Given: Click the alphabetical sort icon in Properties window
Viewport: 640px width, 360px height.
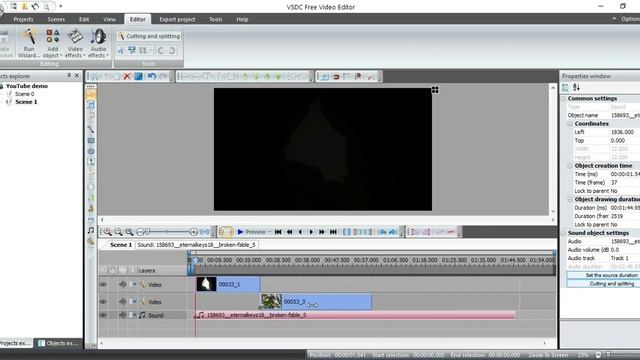Looking at the screenshot, I should (576, 87).
